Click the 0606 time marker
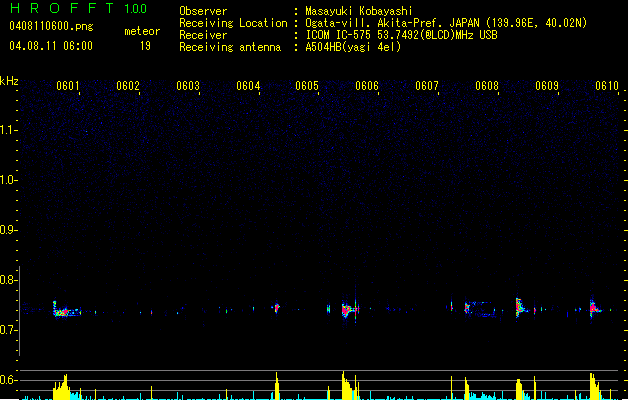 pyautogui.click(x=367, y=86)
